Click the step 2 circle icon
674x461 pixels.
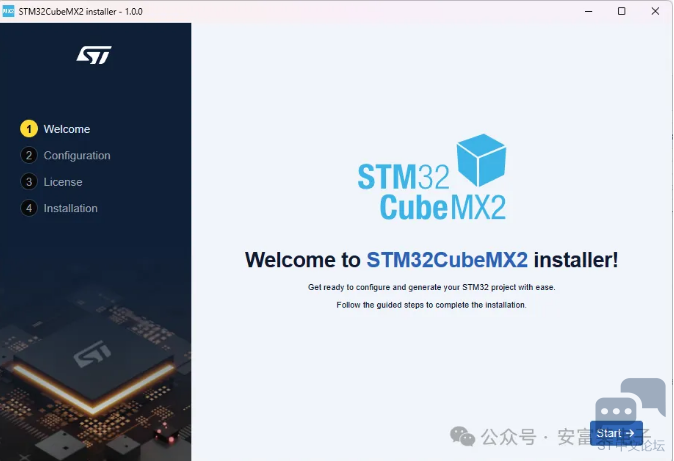pos(29,155)
